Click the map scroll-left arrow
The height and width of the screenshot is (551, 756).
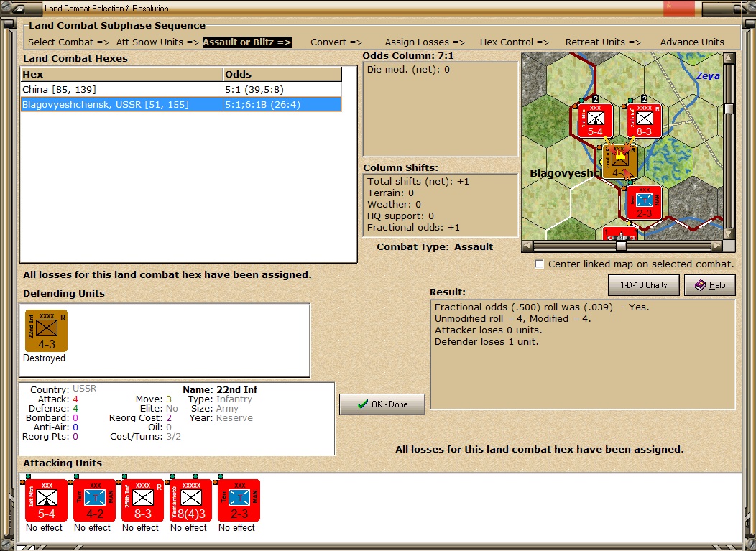coord(527,246)
